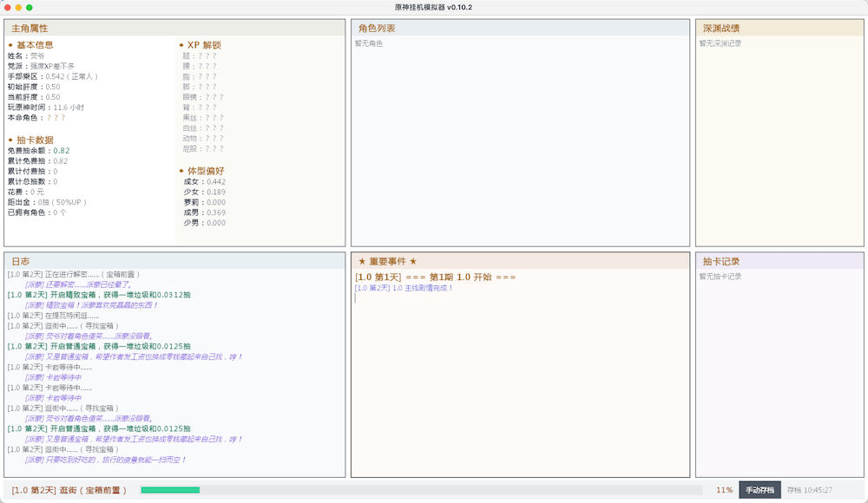Click the locked 眼镜 ??? XP row

click(203, 97)
